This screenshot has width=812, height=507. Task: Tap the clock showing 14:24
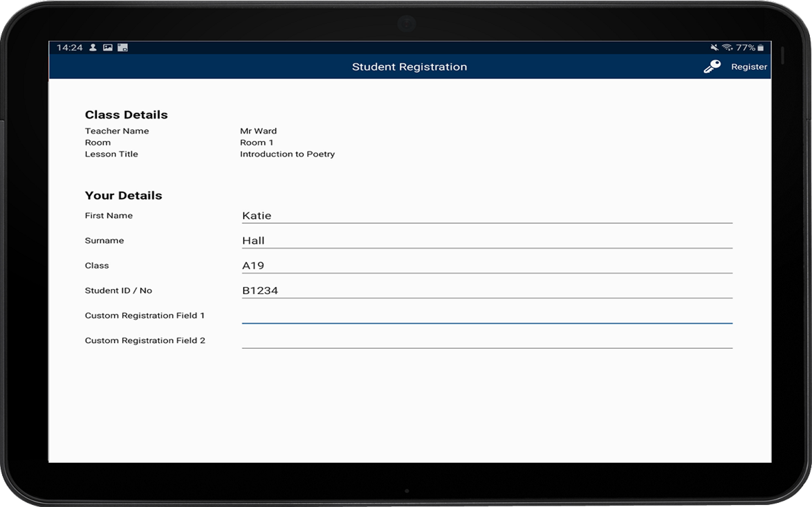pos(70,47)
